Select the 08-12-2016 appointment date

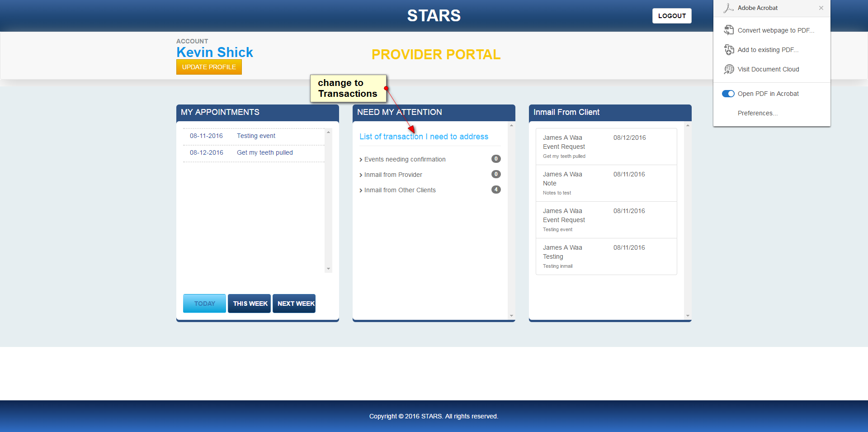click(x=207, y=152)
